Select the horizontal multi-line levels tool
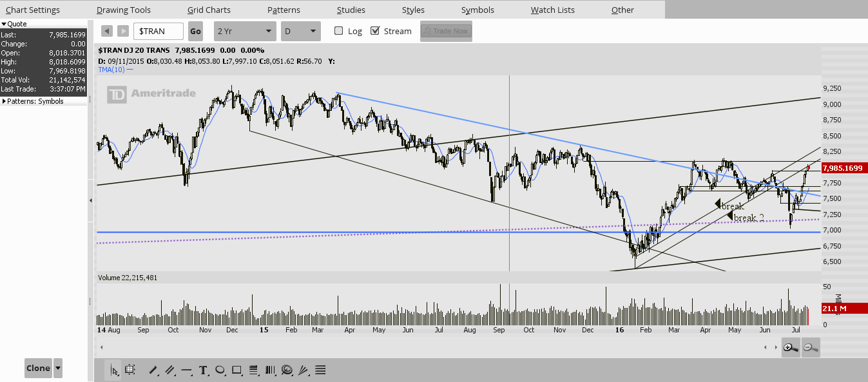Screen dimensions: 868x382 [x=320, y=370]
